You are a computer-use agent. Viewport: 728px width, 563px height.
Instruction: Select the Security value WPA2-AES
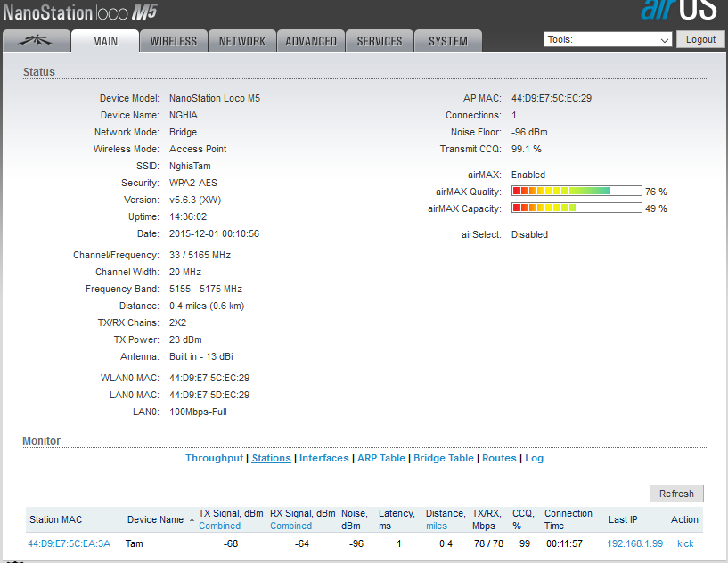[193, 183]
